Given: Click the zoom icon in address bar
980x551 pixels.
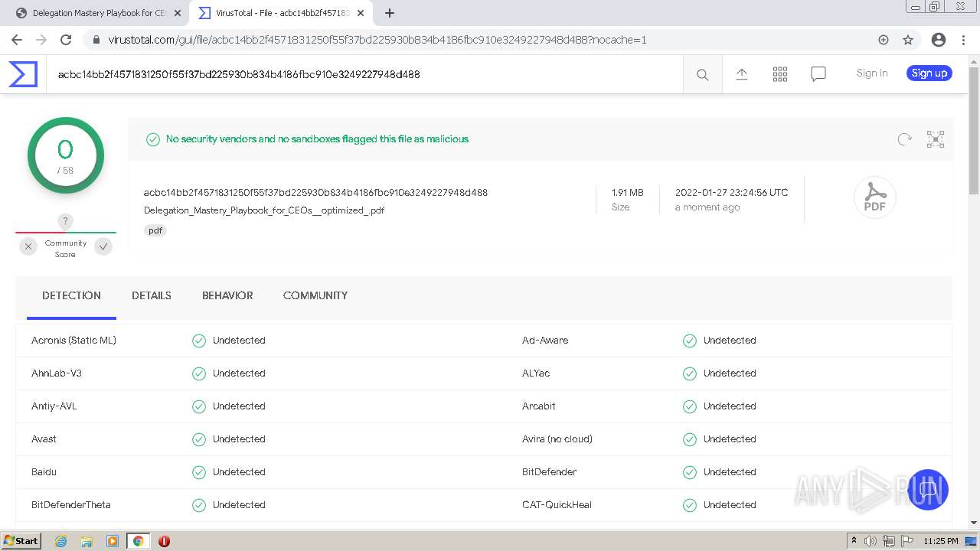Looking at the screenshot, I should tap(884, 40).
